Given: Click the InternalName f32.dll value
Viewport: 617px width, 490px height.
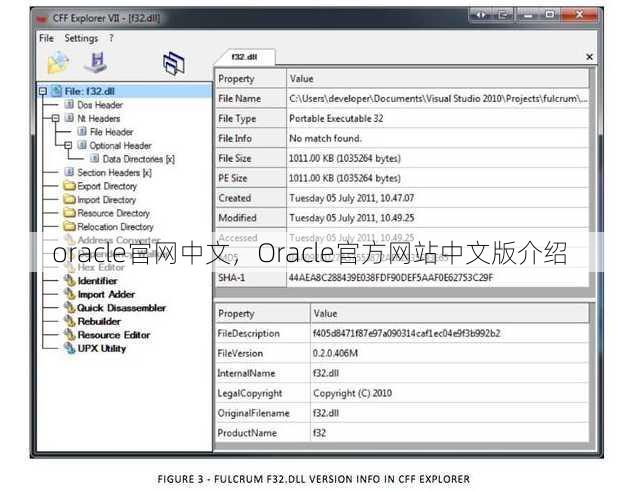Looking at the screenshot, I should click(326, 373).
